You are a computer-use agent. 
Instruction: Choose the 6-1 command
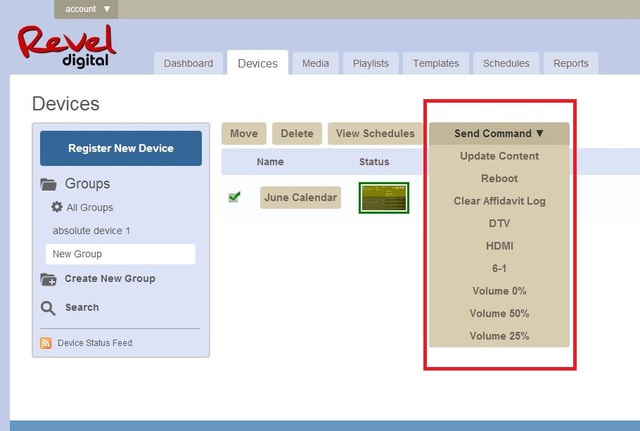(499, 268)
